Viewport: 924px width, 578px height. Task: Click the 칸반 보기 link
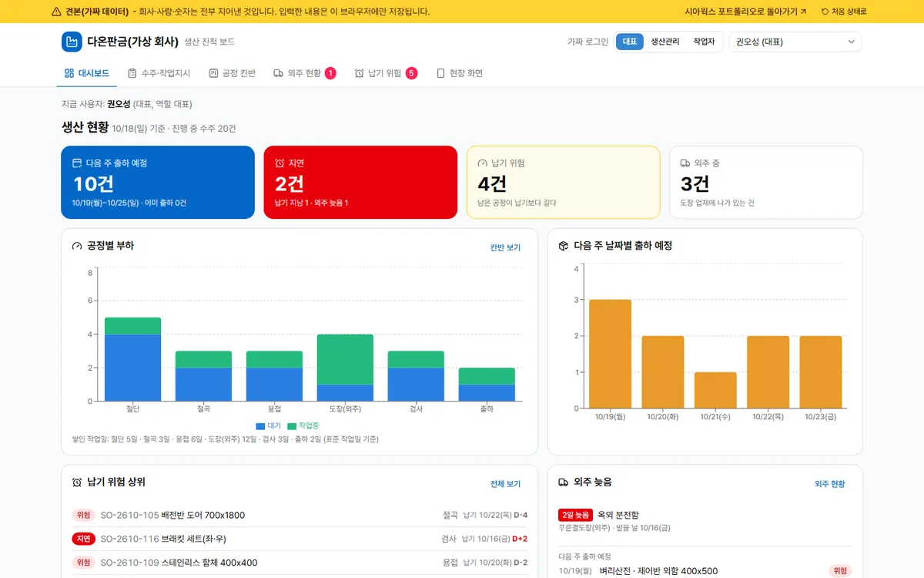(505, 247)
